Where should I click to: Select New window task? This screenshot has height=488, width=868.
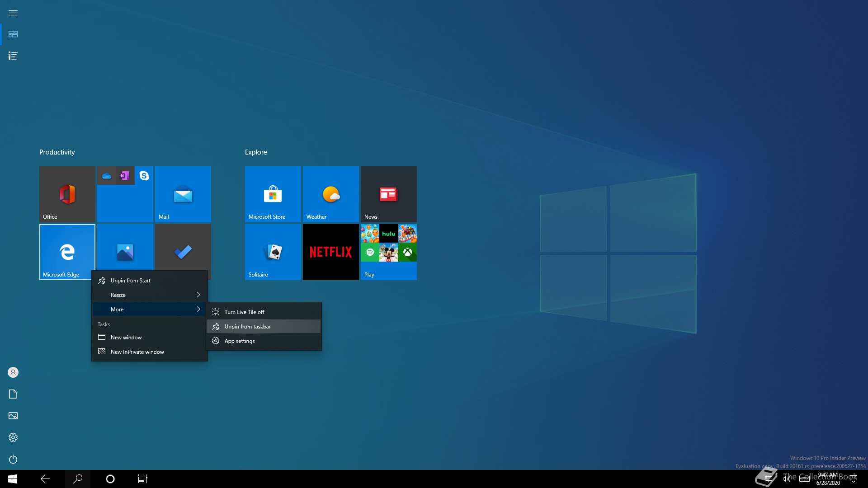(150, 338)
